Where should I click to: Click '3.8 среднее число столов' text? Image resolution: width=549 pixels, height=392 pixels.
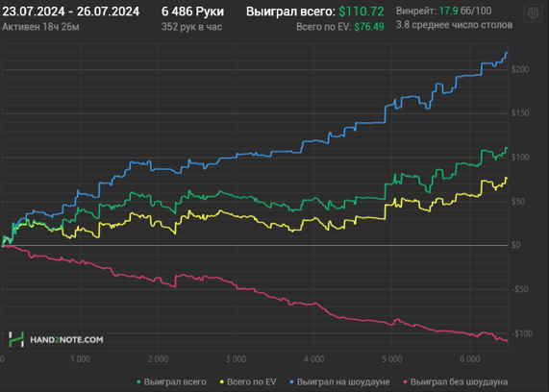(454, 25)
